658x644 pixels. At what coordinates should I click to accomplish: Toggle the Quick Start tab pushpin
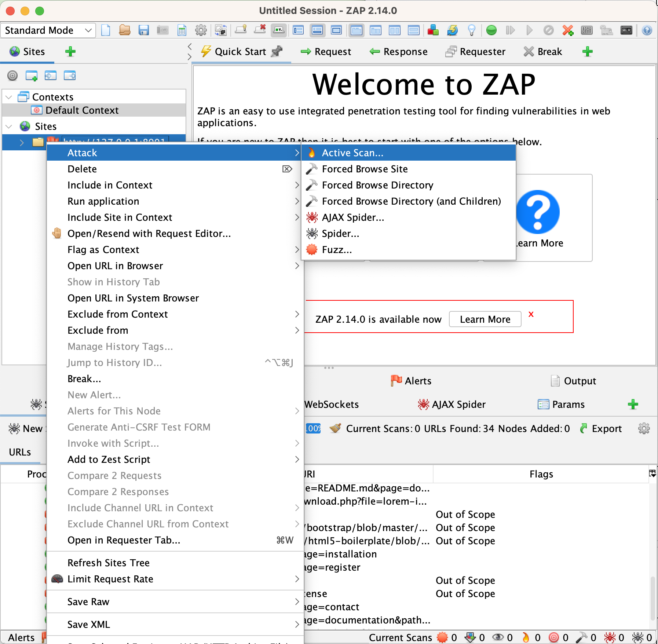[278, 51]
